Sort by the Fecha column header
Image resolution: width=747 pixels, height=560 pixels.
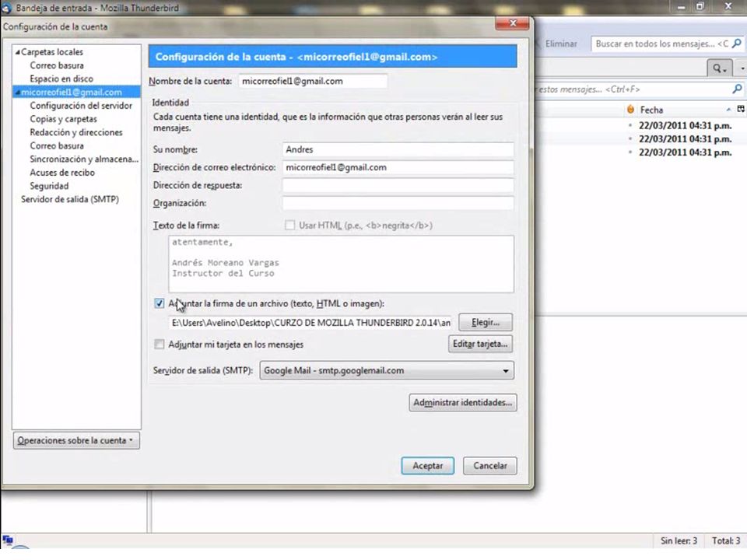point(679,110)
